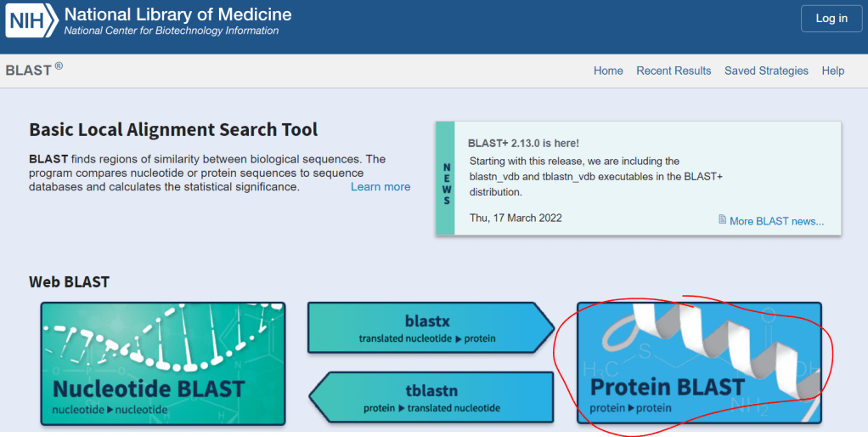Follow the Learn more link

[380, 187]
